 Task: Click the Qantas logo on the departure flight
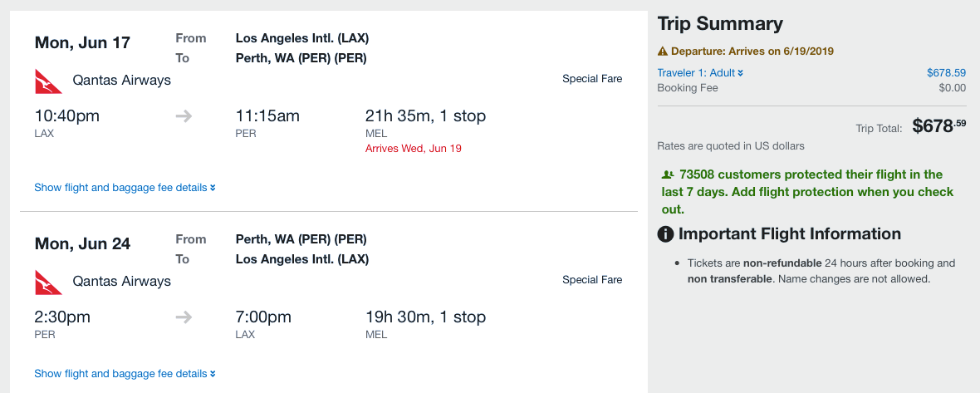48,81
